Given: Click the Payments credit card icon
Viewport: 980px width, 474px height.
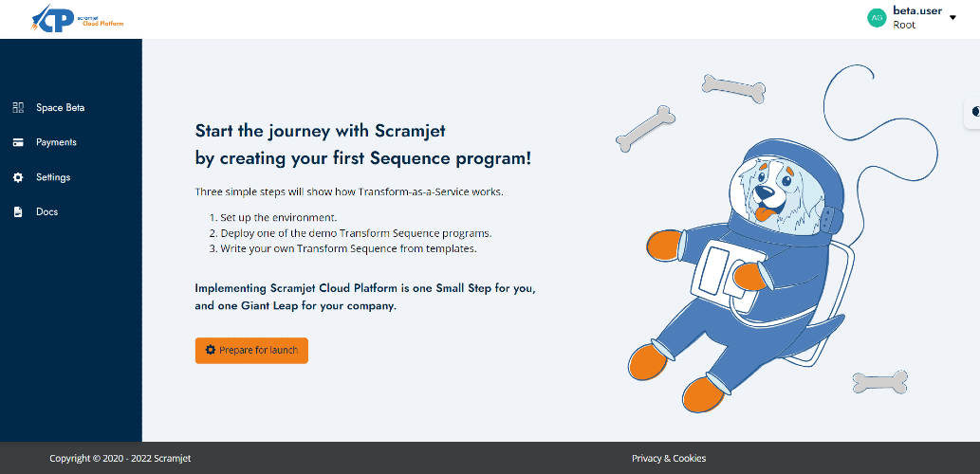Looking at the screenshot, I should 18,142.
